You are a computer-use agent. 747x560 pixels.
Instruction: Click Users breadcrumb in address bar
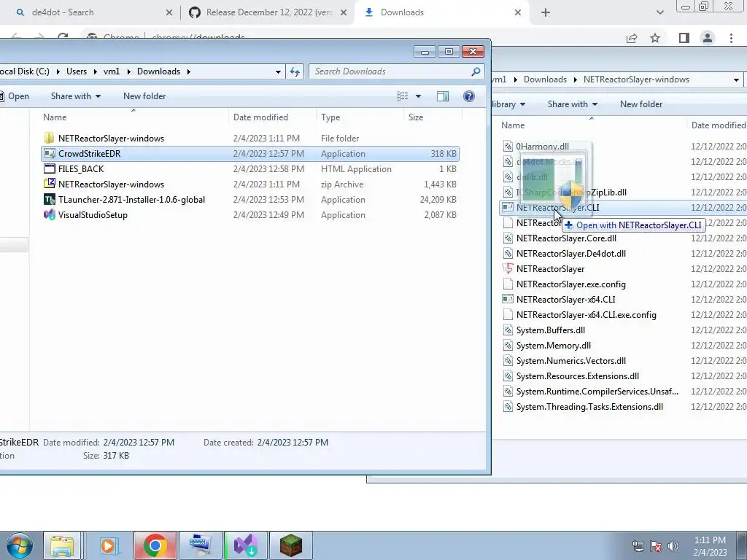(76, 71)
